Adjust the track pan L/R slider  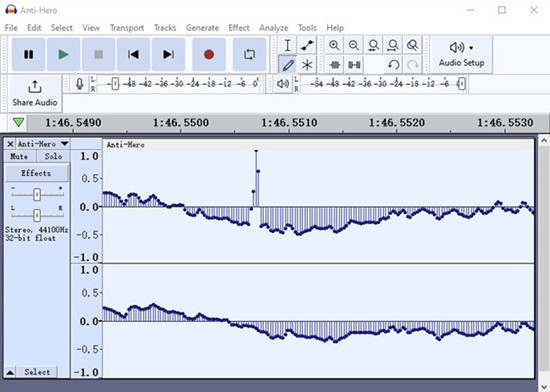point(37,215)
